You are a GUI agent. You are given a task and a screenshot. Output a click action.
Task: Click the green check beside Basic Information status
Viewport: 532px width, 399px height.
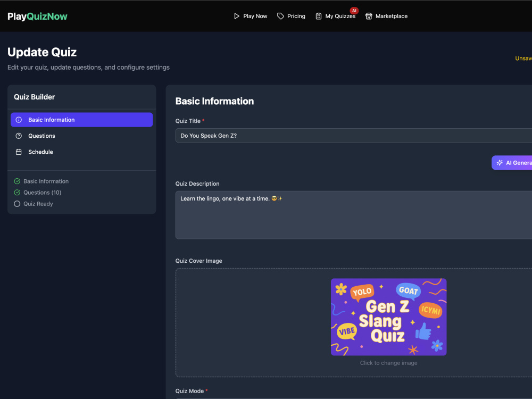[17, 181]
